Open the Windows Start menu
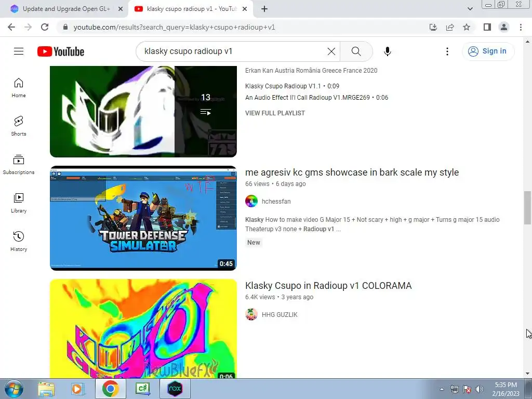532x399 pixels. pos(14,389)
